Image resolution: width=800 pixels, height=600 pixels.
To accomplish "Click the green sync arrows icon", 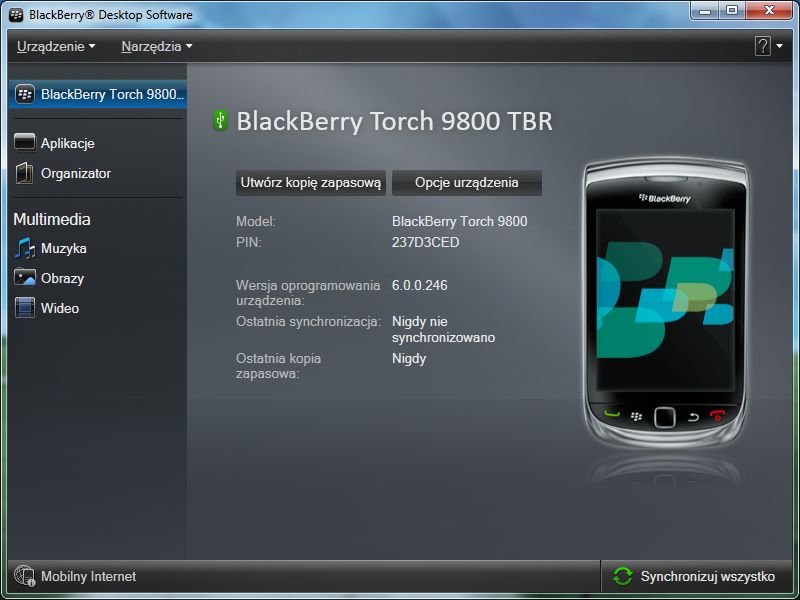I will click(x=622, y=577).
